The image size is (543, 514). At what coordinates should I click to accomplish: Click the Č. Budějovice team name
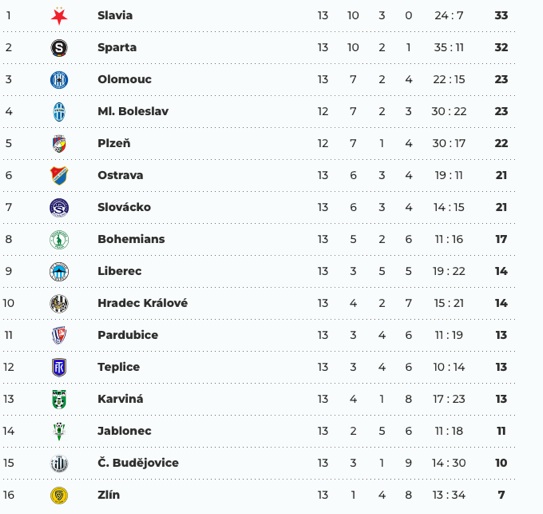[x=138, y=463]
